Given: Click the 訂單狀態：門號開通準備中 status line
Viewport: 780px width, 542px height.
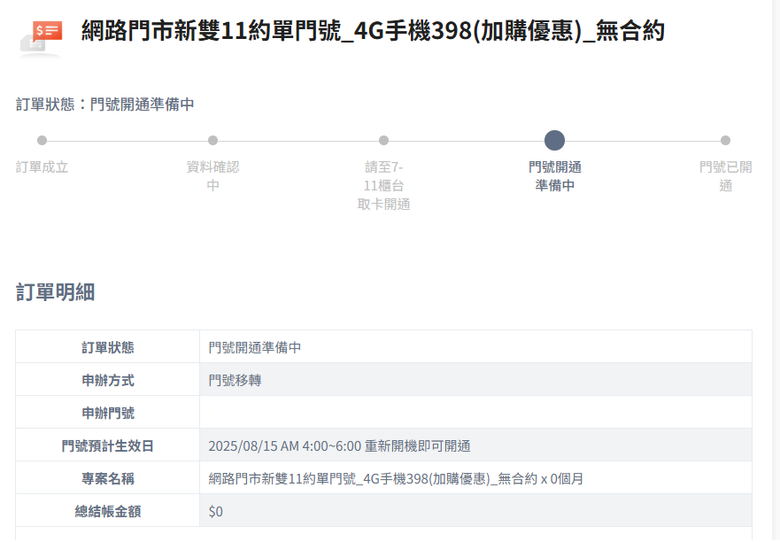Looking at the screenshot, I should (x=105, y=104).
